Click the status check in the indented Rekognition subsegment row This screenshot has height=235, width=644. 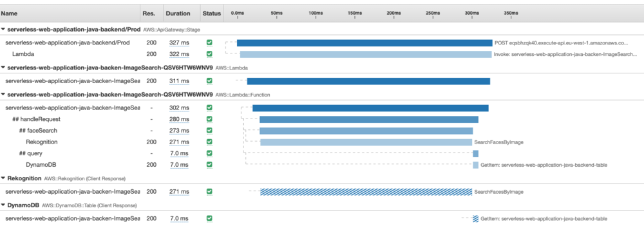(209, 142)
